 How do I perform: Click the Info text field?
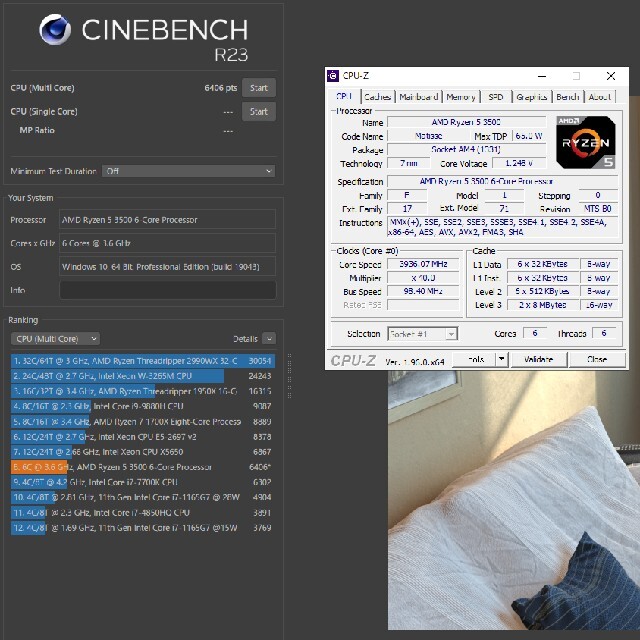click(167, 290)
